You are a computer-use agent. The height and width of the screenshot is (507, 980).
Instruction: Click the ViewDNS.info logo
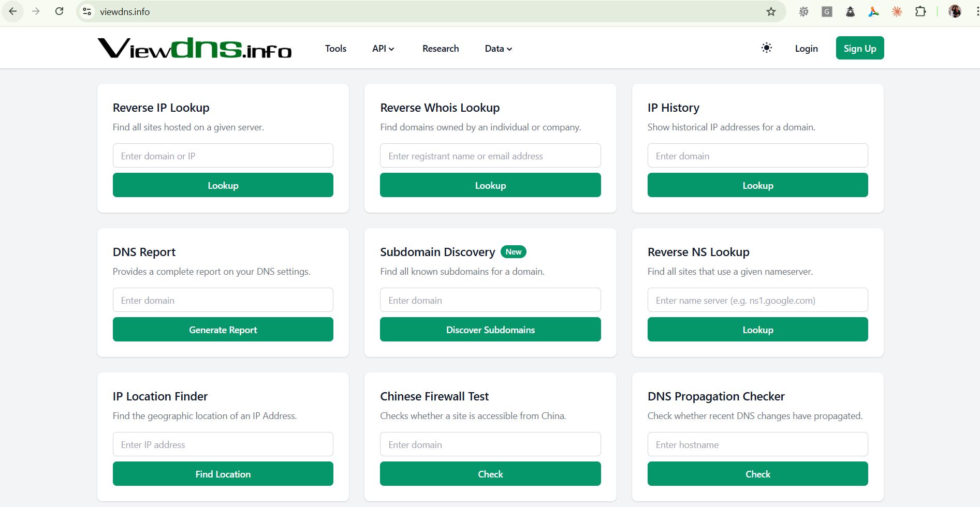coord(195,48)
